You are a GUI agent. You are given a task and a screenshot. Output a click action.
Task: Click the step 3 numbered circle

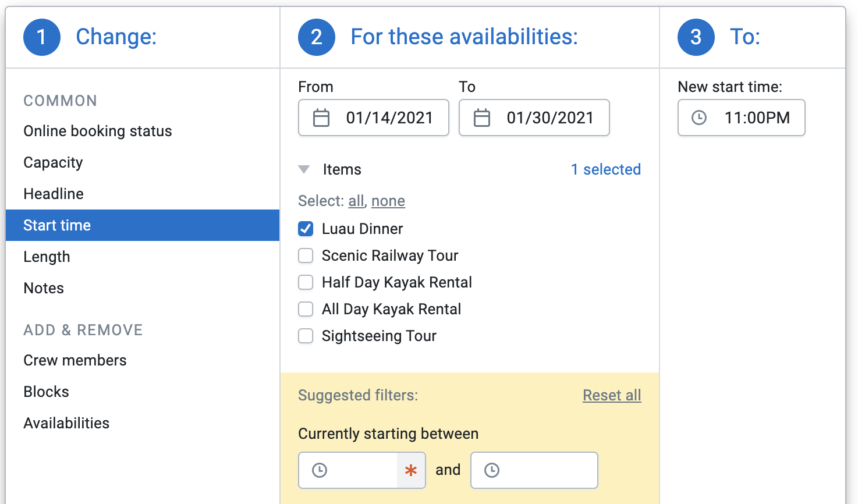coord(696,37)
